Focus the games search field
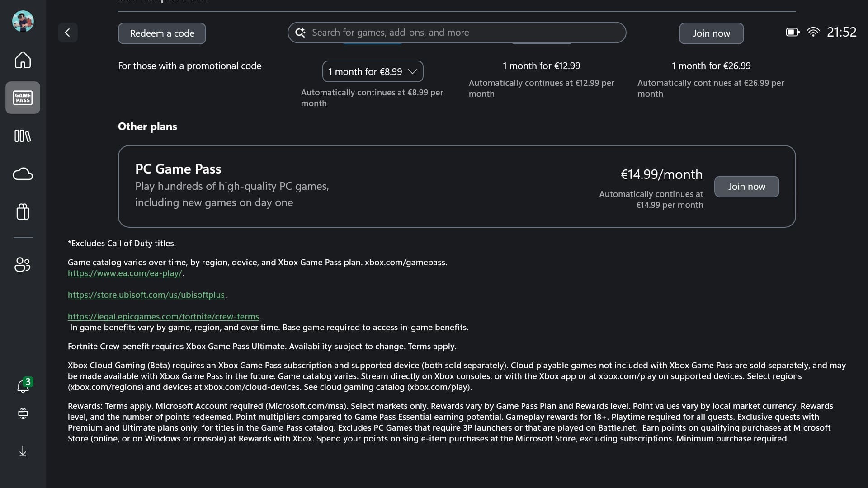Viewport: 868px width, 488px height. [457, 33]
